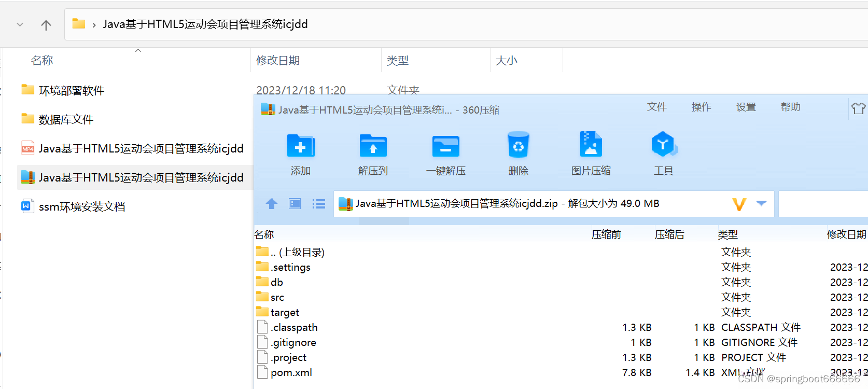This screenshot has width=868, height=389.
Task: Sort Explorer by 大小 column
Action: coord(507,61)
